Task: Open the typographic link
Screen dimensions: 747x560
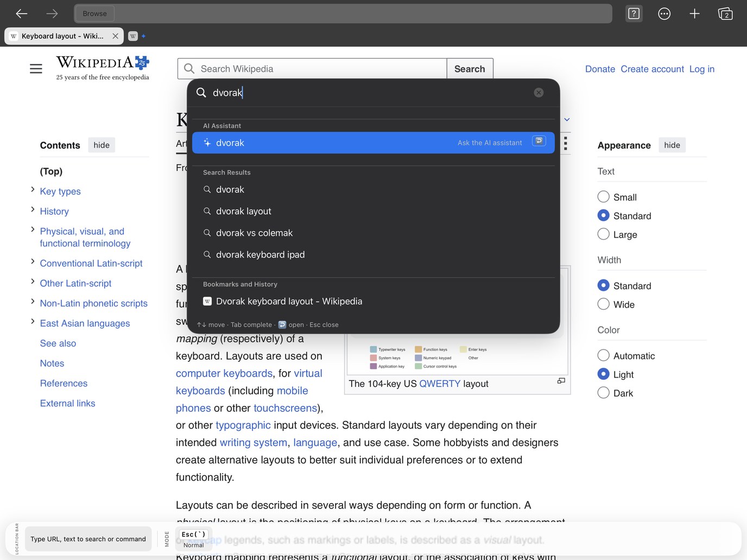Action: click(243, 425)
